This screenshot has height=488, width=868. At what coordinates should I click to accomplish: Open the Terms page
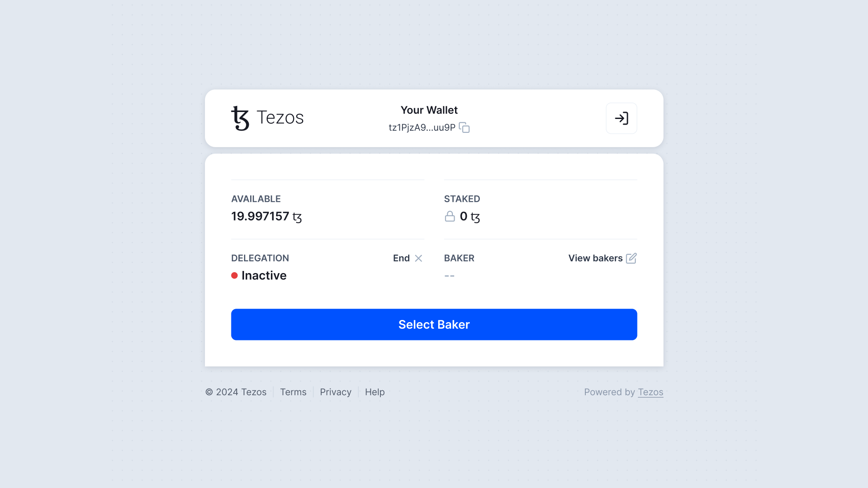tap(293, 392)
